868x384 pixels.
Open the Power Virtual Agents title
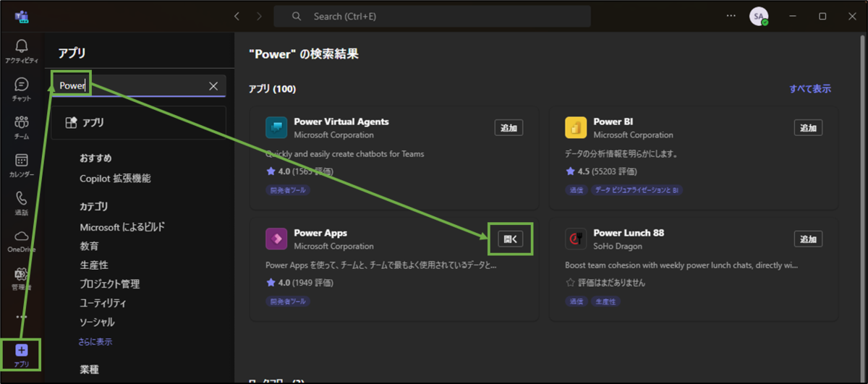pyautogui.click(x=341, y=121)
